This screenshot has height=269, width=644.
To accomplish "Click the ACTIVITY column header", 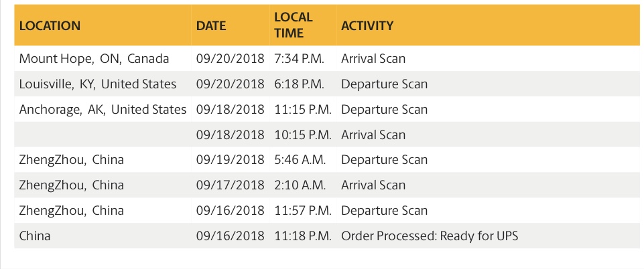I will click(367, 26).
